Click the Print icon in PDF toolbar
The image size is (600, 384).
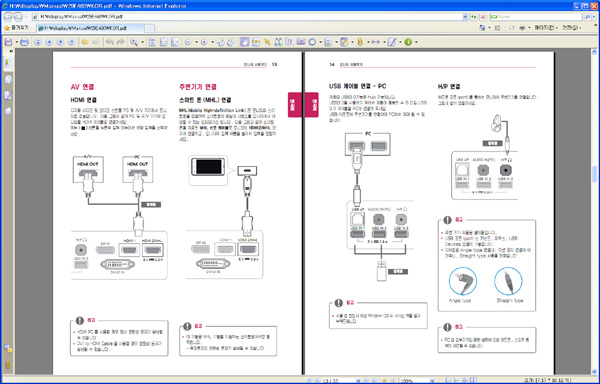24,42
